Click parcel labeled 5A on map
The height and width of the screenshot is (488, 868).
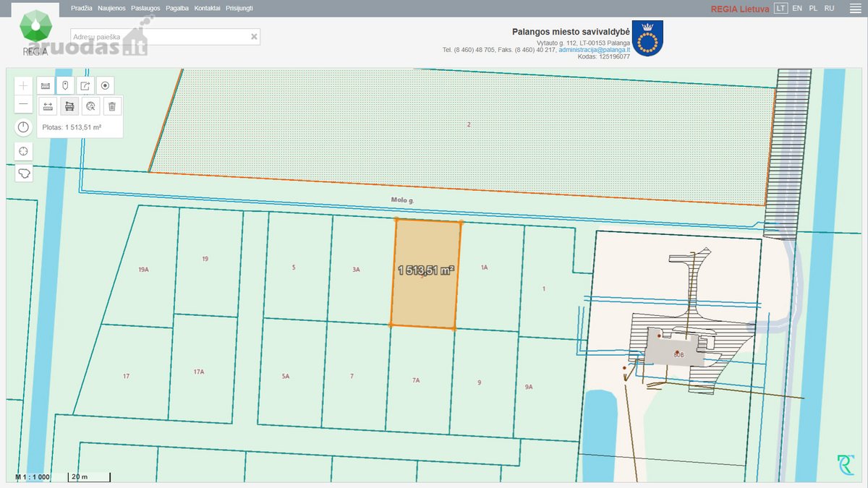tap(286, 376)
